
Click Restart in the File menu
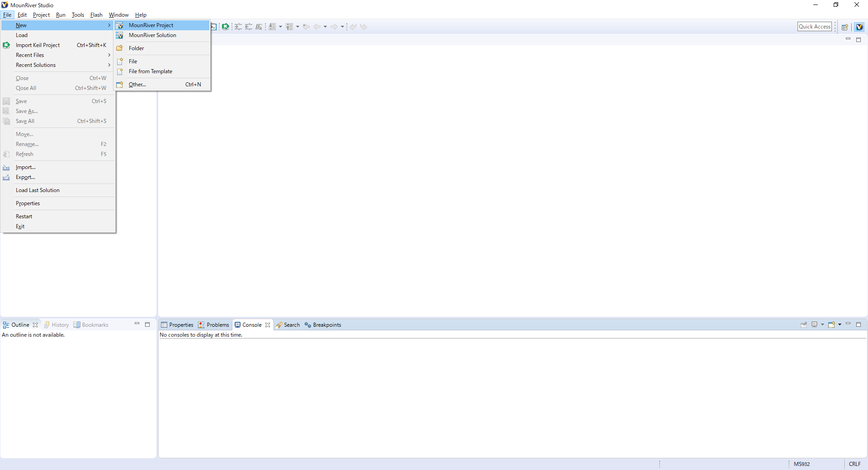pos(58,216)
